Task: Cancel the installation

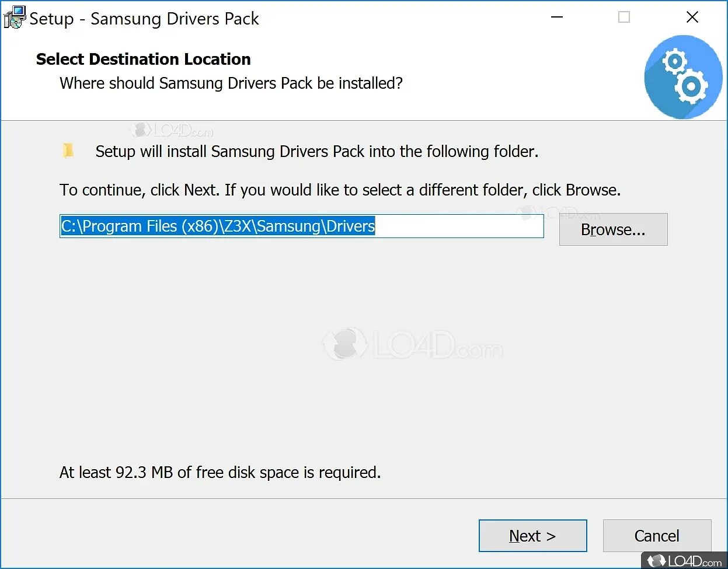Action: (657, 536)
